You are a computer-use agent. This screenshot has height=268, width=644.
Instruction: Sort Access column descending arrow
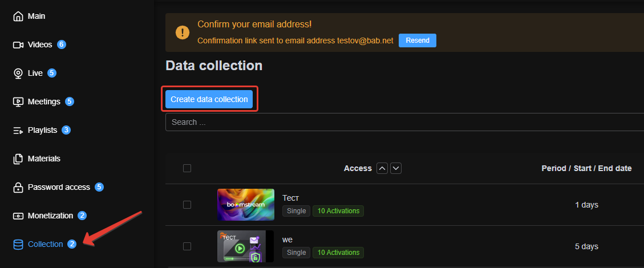395,168
